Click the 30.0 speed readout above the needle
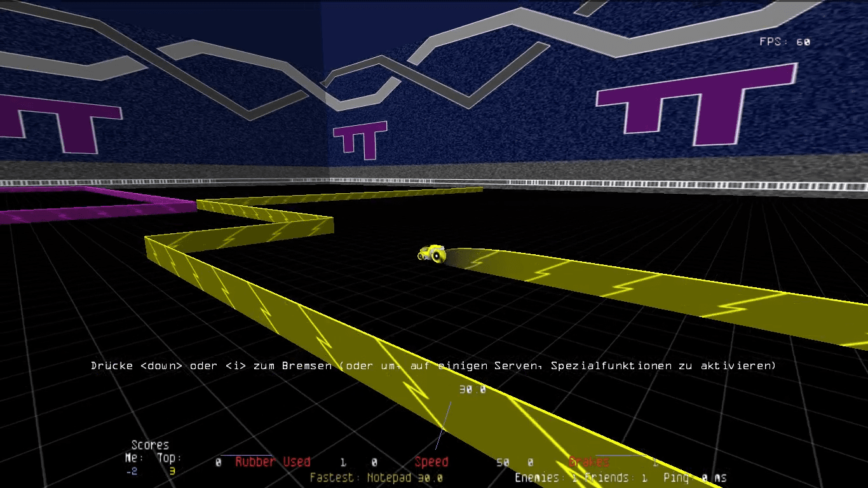This screenshot has width=868, height=488. pos(472,390)
